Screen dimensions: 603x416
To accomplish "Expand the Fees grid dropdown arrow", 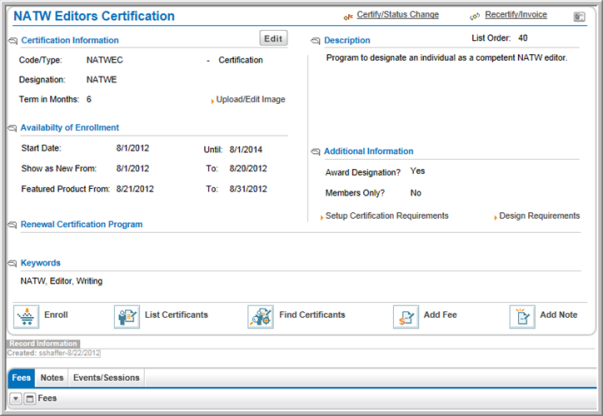I will (15, 399).
